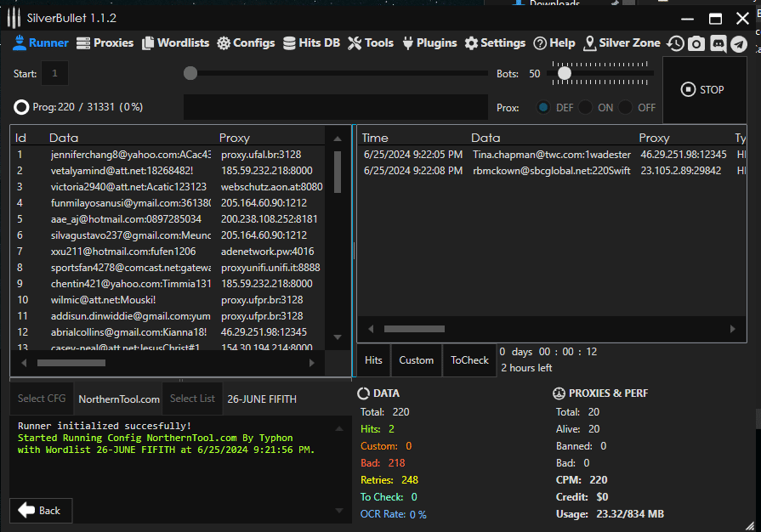Click the data list scroll-up arrow
The width and height of the screenshot is (761, 532).
tap(338, 139)
